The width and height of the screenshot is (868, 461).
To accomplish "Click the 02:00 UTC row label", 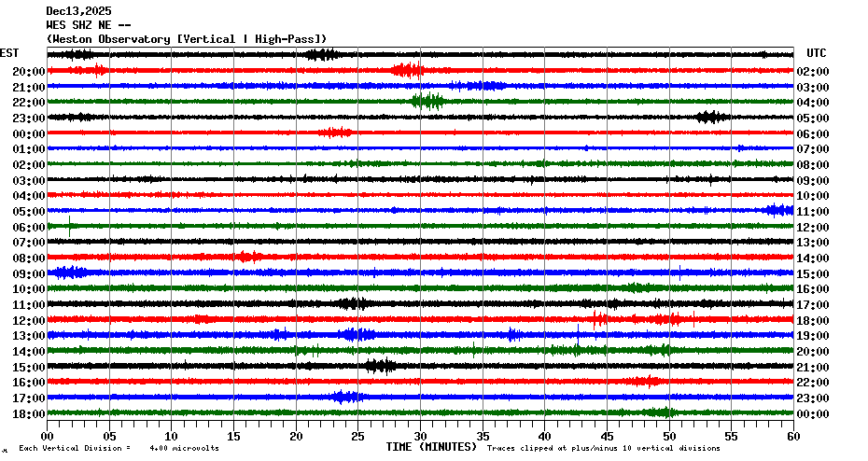I will 814,72.
